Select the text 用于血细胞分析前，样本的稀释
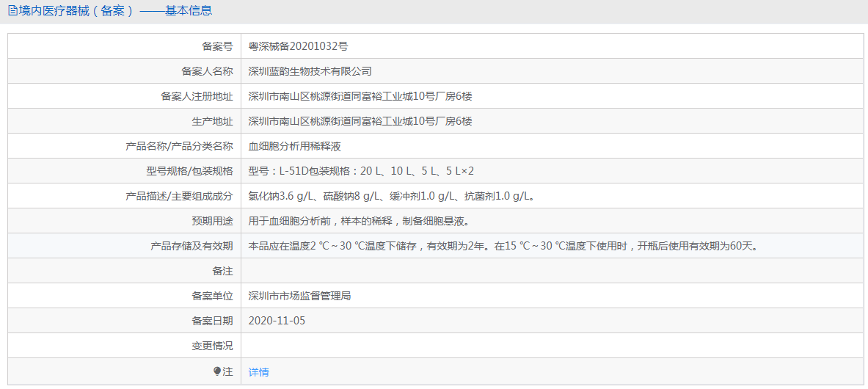The width and height of the screenshot is (868, 389). coord(321,221)
